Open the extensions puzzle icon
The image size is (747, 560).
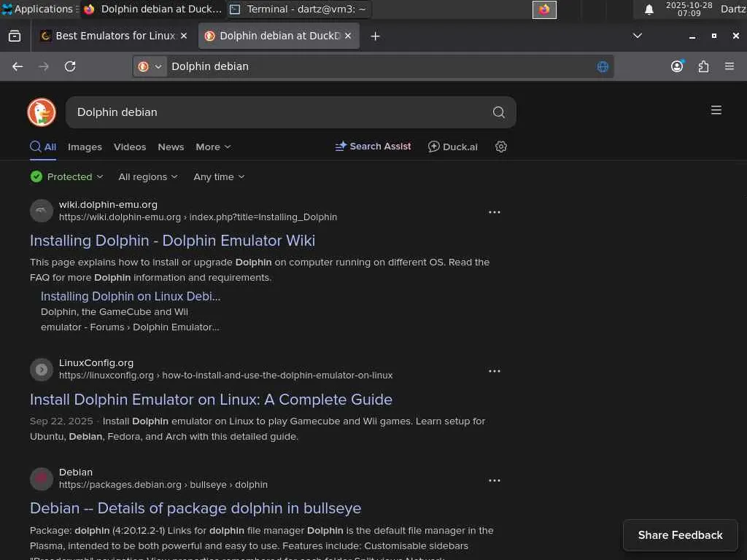[703, 66]
